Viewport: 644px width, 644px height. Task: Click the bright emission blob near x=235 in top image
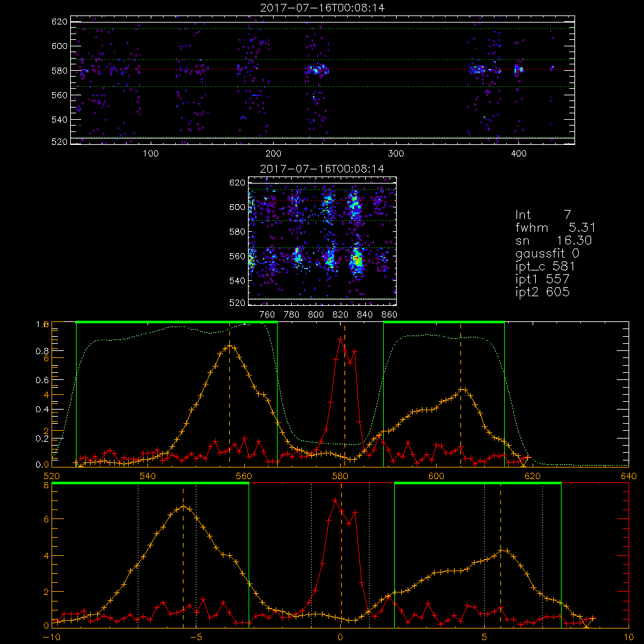(x=317, y=70)
